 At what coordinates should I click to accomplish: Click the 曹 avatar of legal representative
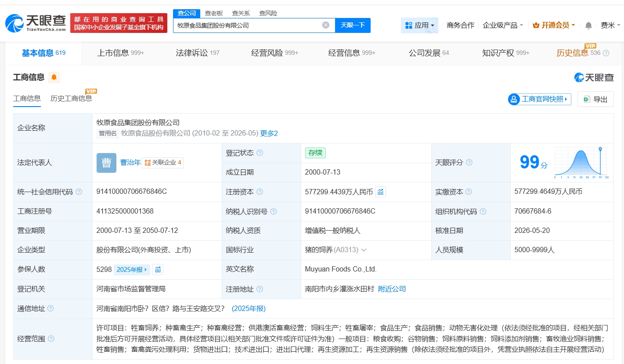(x=106, y=163)
